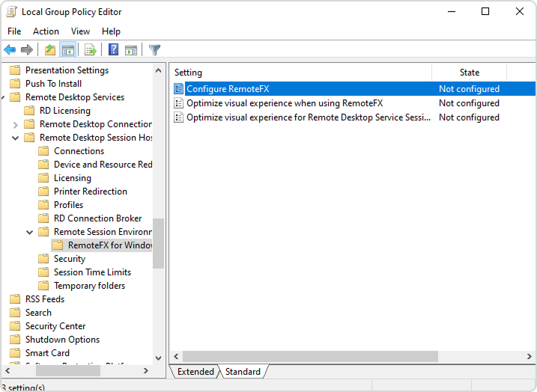Select Optimize visual experience for Remote Desktop Service Sessions

coord(309,117)
